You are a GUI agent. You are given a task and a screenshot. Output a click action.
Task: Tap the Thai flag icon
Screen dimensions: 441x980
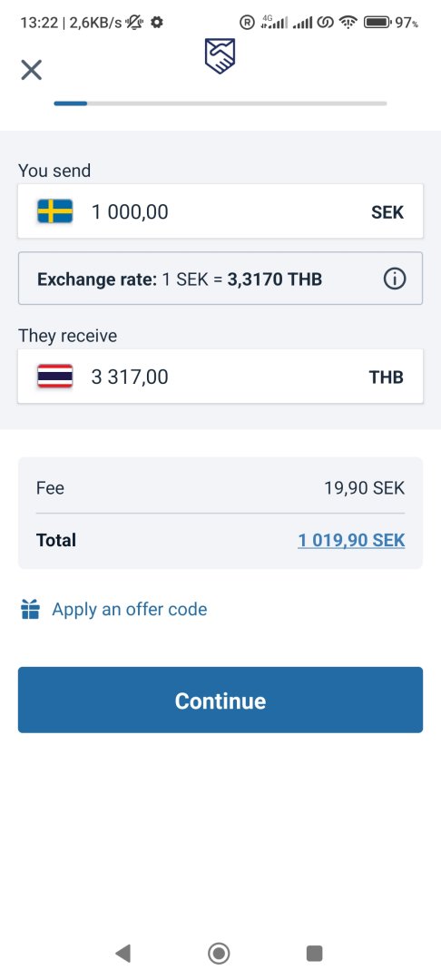coord(55,377)
